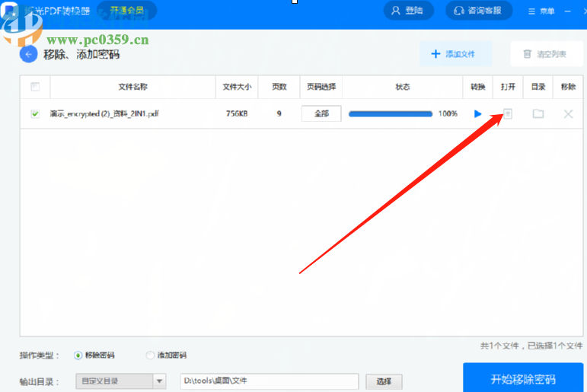The width and height of the screenshot is (587, 392).
Task: Click the 页码选择 column header
Action: click(x=321, y=87)
